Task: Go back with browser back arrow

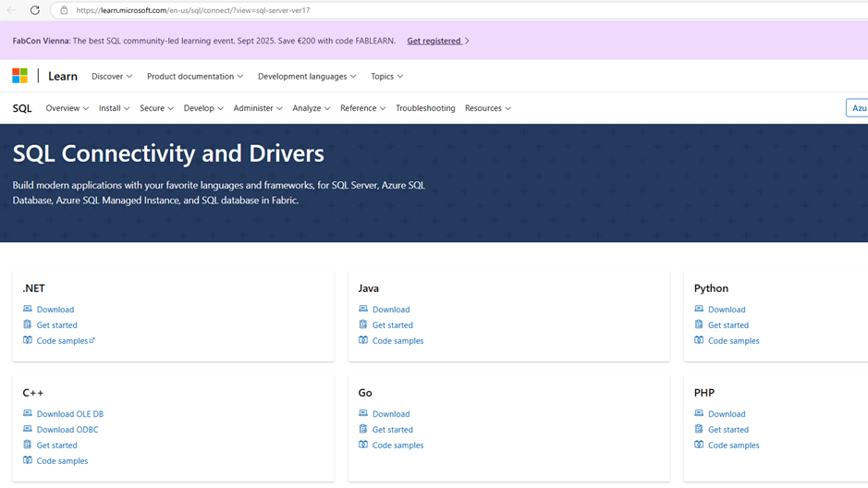Action: click(11, 10)
